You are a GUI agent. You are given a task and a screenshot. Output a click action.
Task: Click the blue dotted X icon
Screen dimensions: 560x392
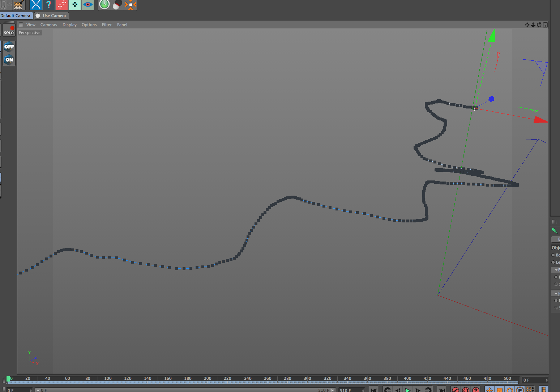pyautogui.click(x=35, y=5)
